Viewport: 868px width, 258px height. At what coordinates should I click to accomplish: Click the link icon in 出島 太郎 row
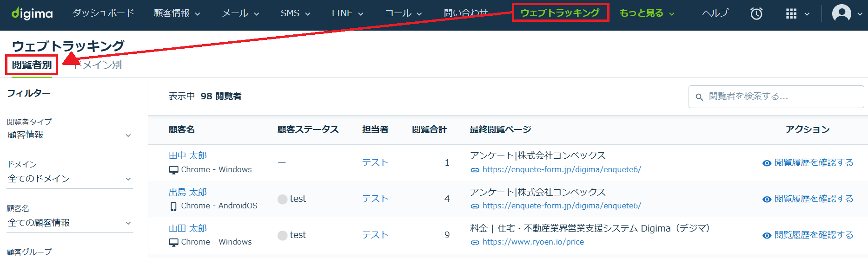(475, 206)
